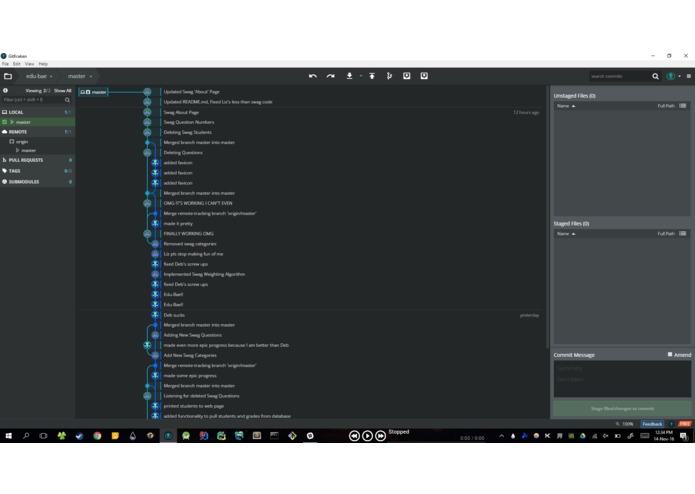The width and height of the screenshot is (695, 494).
Task: Click the Unstaged Files list view icon
Action: click(x=683, y=106)
